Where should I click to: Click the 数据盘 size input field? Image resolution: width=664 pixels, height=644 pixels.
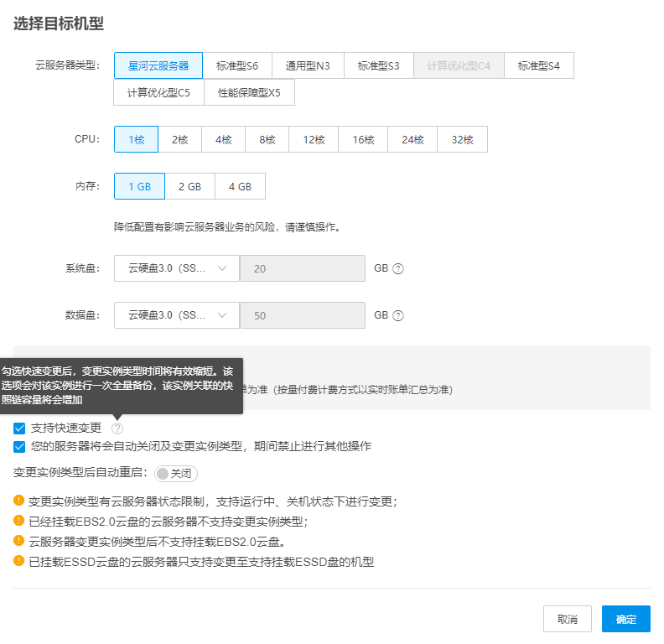point(303,316)
